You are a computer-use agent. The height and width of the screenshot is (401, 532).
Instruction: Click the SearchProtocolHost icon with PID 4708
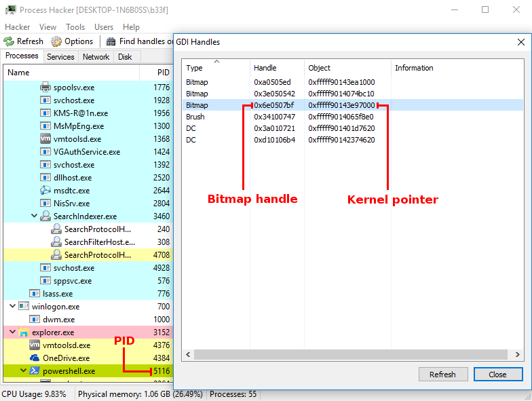56,255
